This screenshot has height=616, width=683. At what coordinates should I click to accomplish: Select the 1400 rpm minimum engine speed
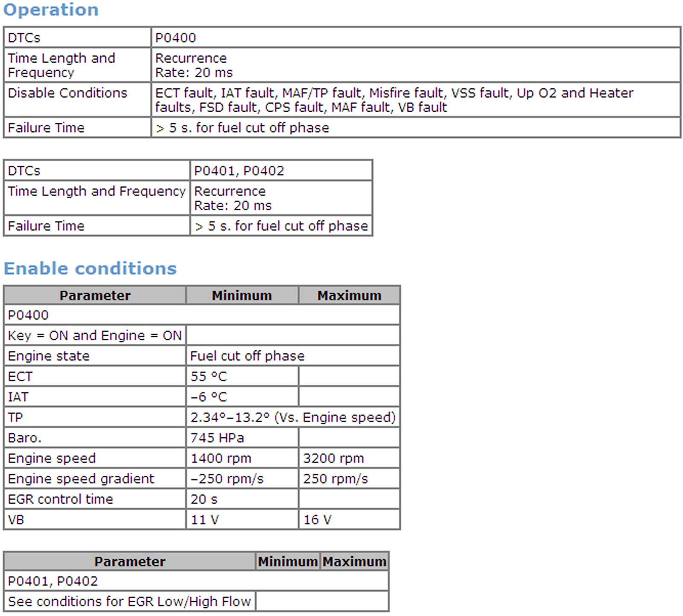(x=221, y=458)
